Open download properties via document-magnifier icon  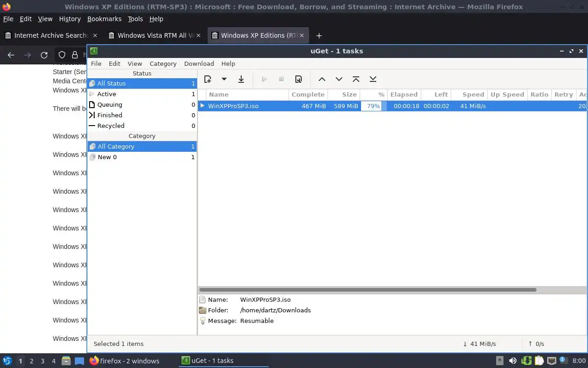[299, 79]
